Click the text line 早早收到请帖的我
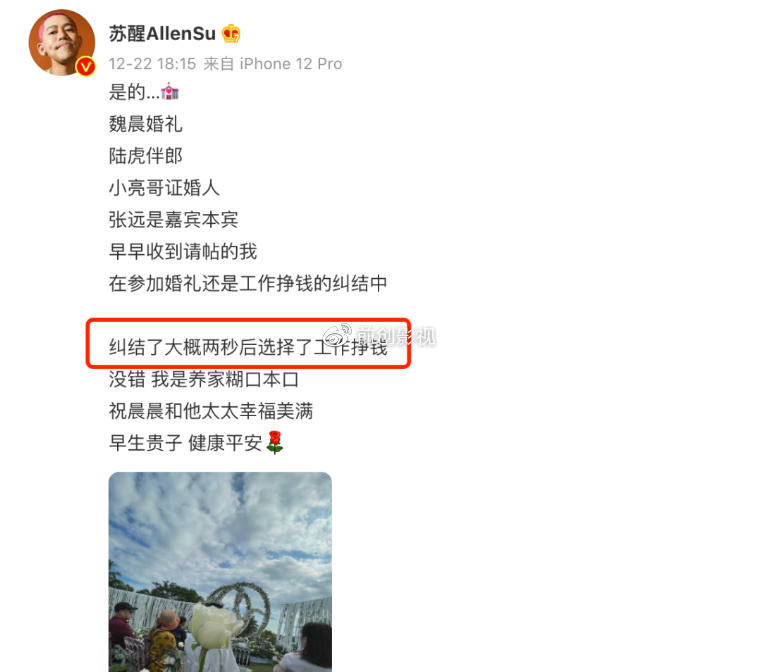 tap(183, 251)
